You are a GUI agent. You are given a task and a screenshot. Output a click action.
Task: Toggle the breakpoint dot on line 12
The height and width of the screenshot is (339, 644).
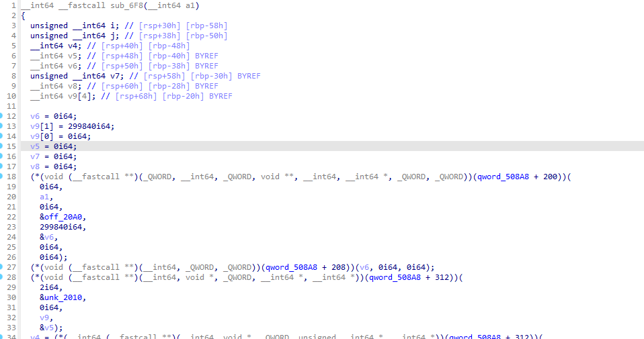pyautogui.click(x=2, y=116)
